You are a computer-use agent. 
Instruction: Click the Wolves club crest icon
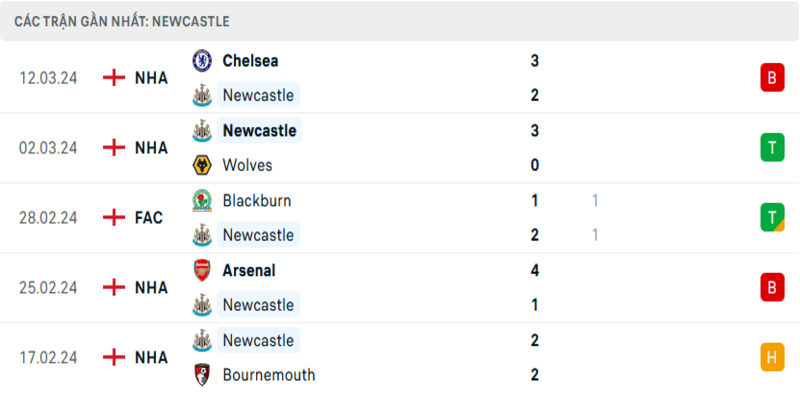202,165
